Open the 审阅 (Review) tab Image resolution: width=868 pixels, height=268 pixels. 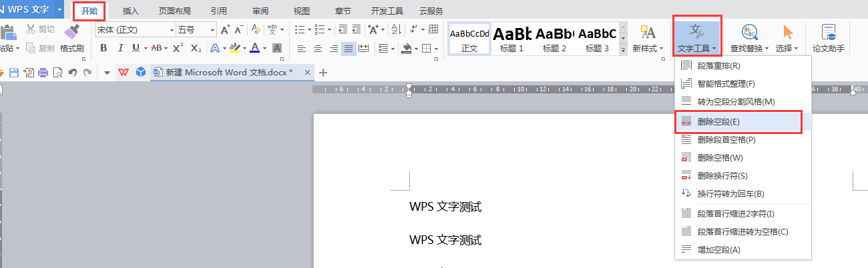261,11
